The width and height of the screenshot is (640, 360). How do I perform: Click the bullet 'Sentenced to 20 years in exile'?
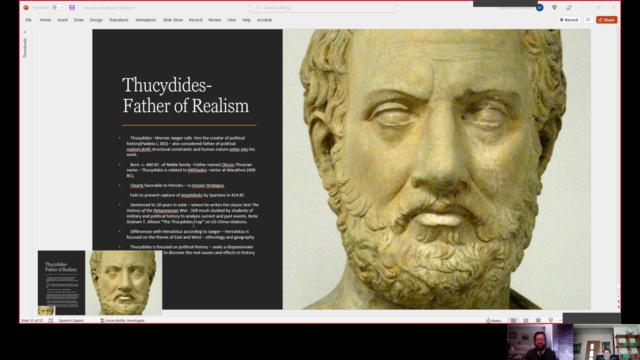[x=192, y=213]
